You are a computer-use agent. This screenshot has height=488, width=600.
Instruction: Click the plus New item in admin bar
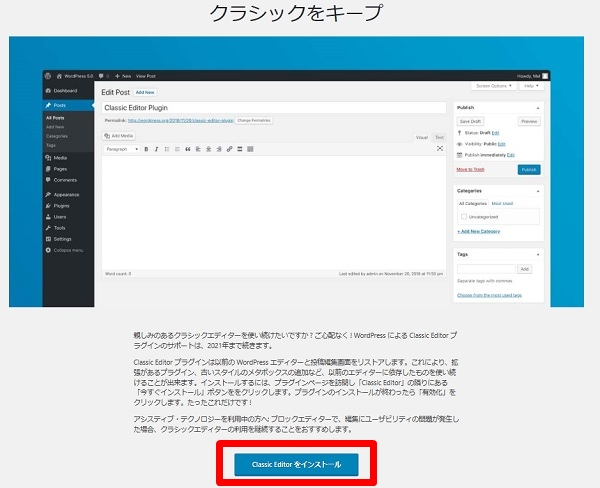123,76
